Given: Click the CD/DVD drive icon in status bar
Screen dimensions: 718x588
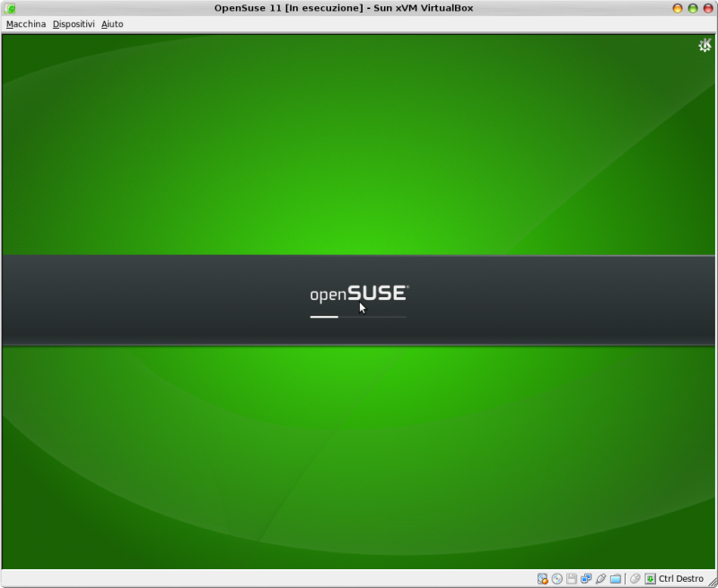Looking at the screenshot, I should coord(556,578).
